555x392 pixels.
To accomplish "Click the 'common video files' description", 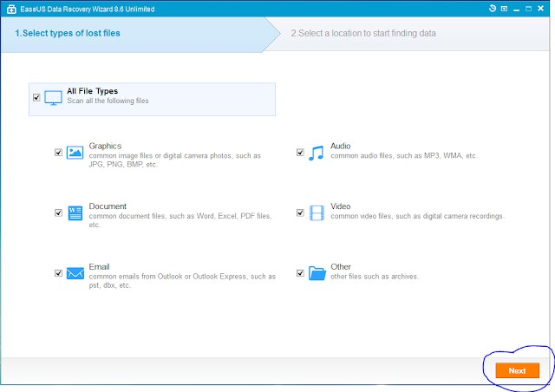I will click(x=418, y=216).
